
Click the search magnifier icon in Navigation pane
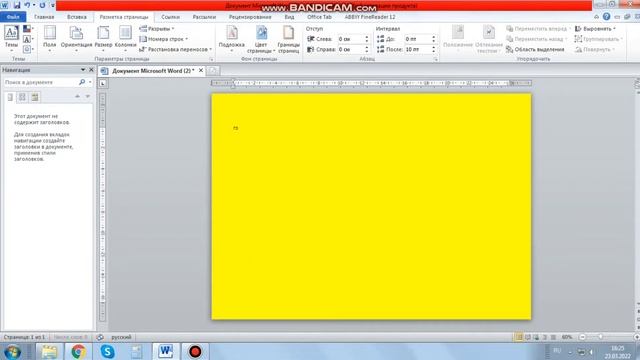pos(82,82)
